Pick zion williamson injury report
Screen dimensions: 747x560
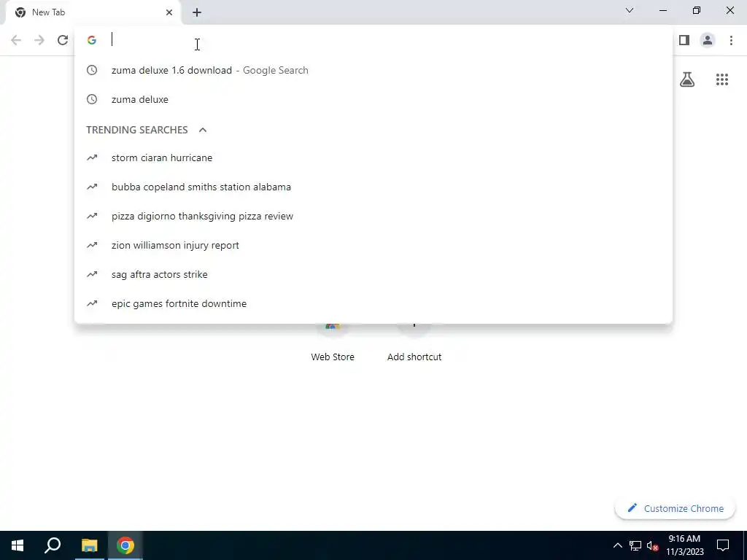tap(373, 245)
